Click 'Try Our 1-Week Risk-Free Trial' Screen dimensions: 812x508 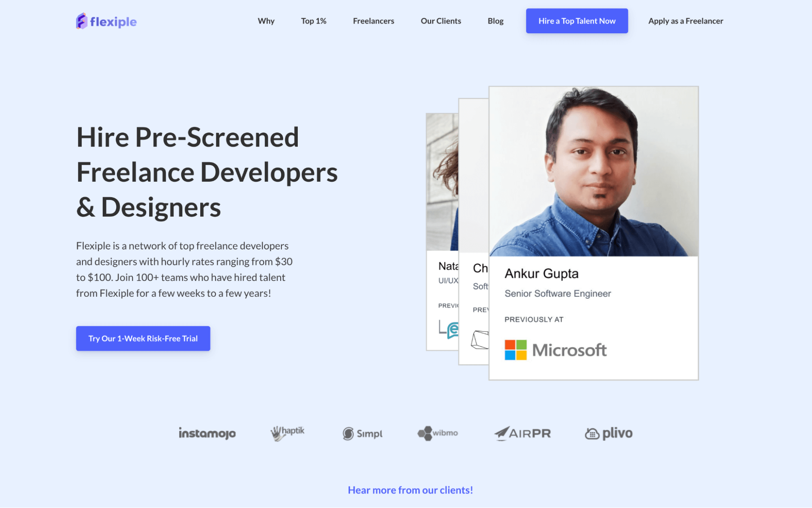pos(143,338)
